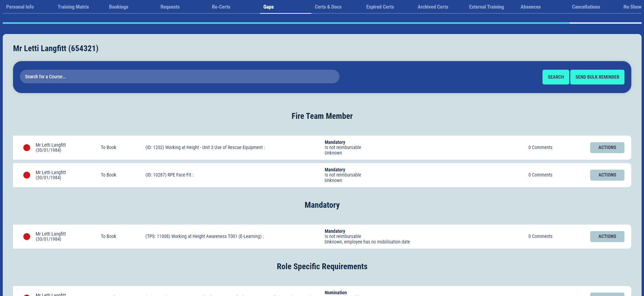Open the Cancellations tab
Viewport: 644px width, 296px height.
click(586, 7)
